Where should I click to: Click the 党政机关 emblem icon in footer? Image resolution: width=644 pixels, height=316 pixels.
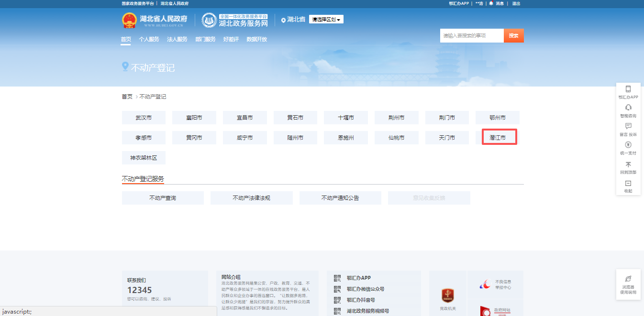(x=447, y=295)
